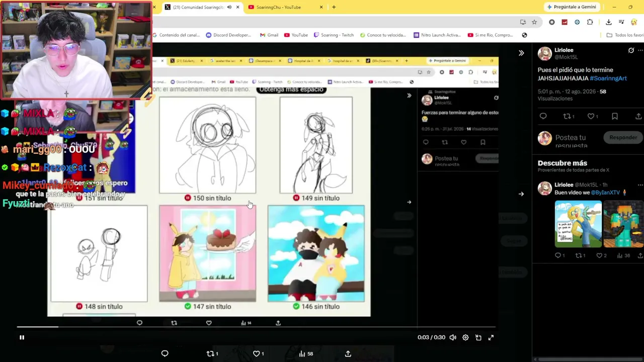Click the Responder button
The width and height of the screenshot is (644, 362).
(x=623, y=138)
